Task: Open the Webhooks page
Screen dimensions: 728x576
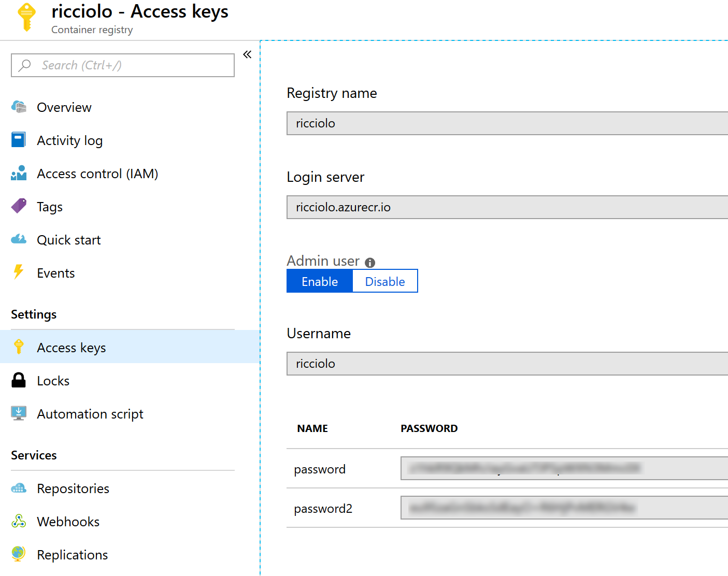Action: pyautogui.click(x=68, y=522)
